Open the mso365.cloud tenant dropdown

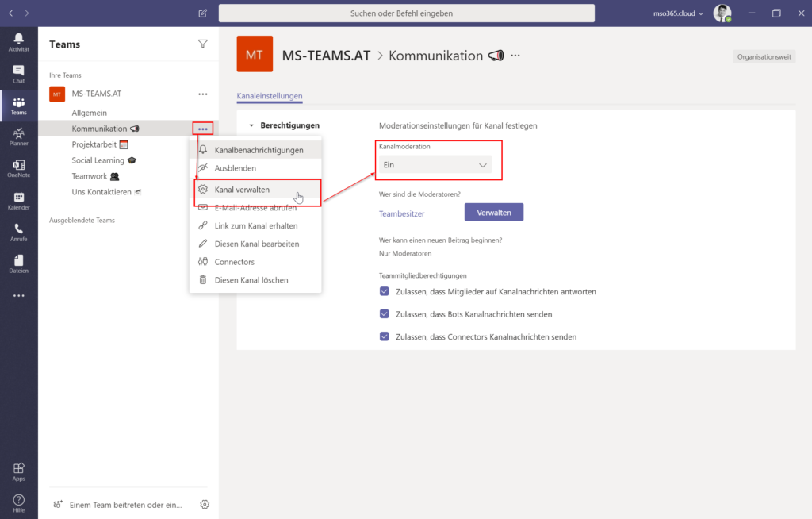[678, 13]
